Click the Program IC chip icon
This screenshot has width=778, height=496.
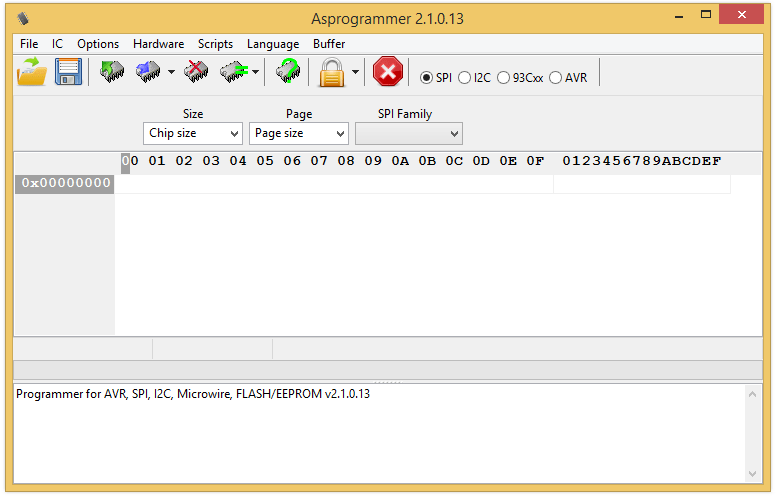(148, 72)
